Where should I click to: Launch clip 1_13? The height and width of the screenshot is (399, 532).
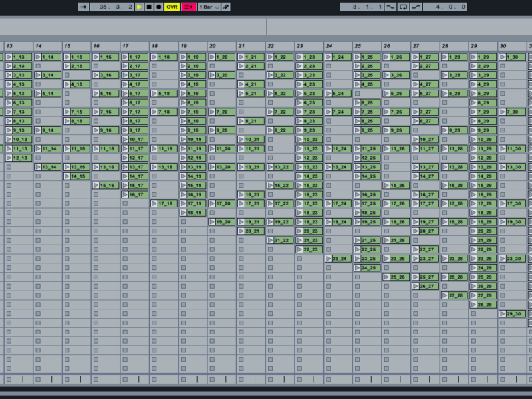9,57
